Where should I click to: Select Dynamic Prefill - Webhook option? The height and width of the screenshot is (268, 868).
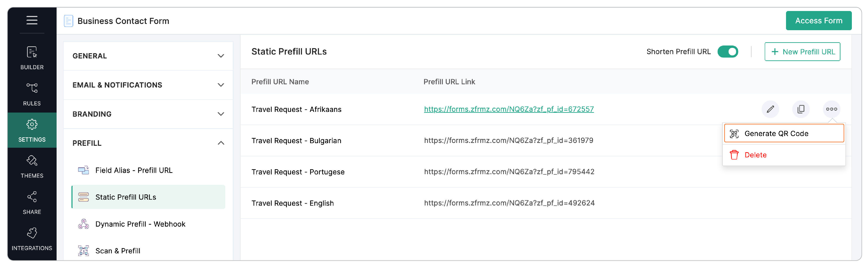pos(140,224)
